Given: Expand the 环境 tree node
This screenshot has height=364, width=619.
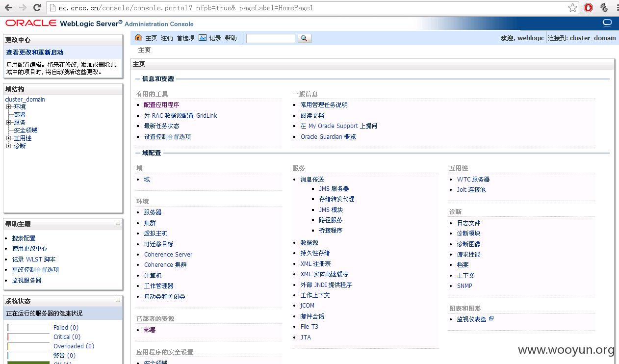Looking at the screenshot, I should point(8,106).
